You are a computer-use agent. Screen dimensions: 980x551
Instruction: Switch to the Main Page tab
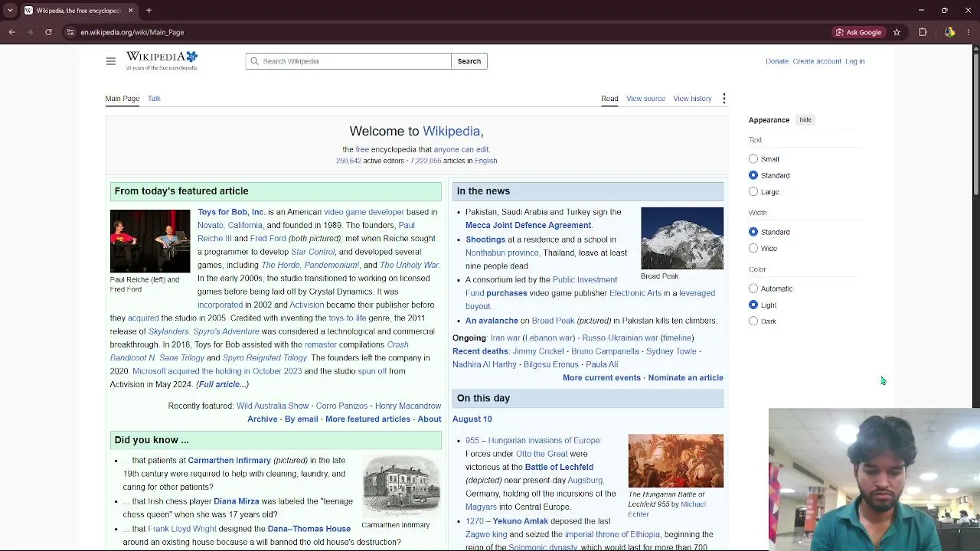coord(122,99)
